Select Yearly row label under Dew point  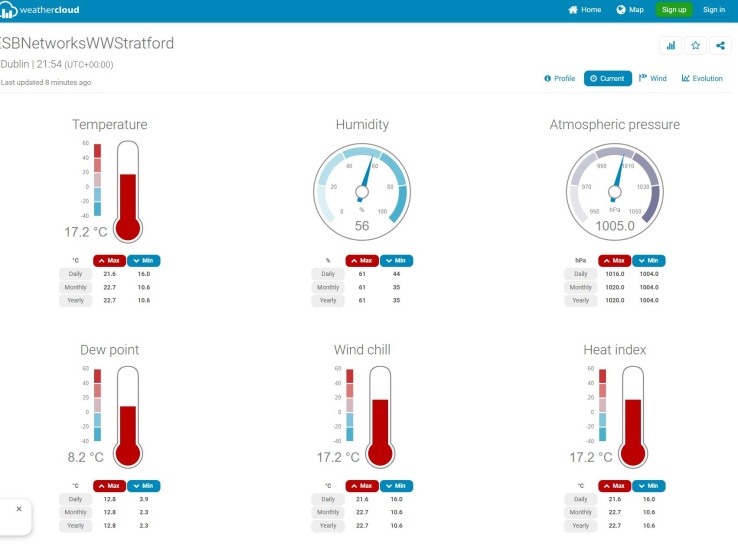75,526
